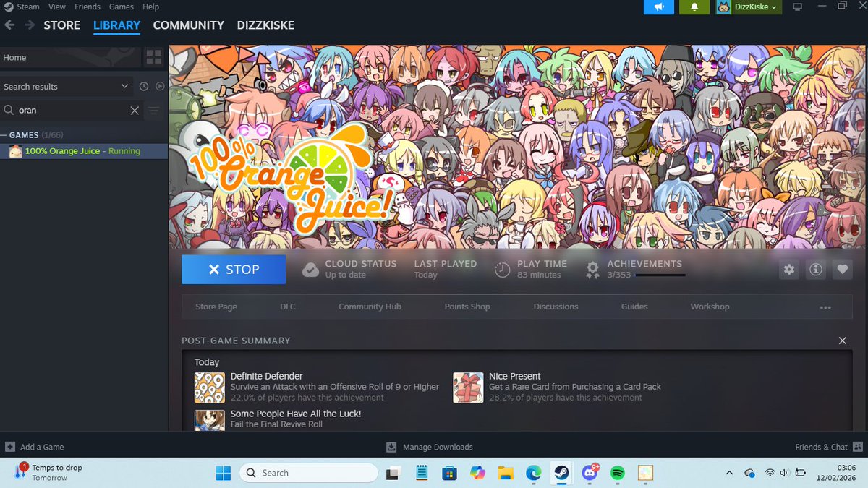868x488 pixels.
Task: Click the Steam logo menu icon
Action: (8, 7)
